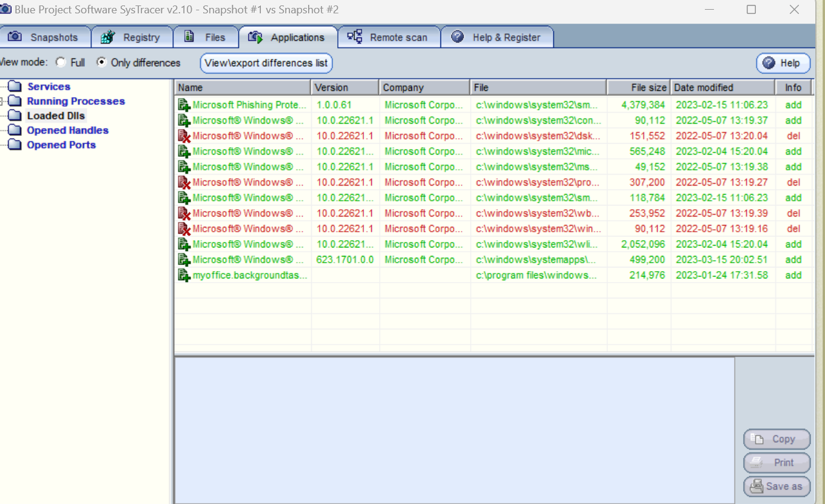The height and width of the screenshot is (504, 825).
Task: Click file size cell 565,248
Action: click(x=647, y=152)
